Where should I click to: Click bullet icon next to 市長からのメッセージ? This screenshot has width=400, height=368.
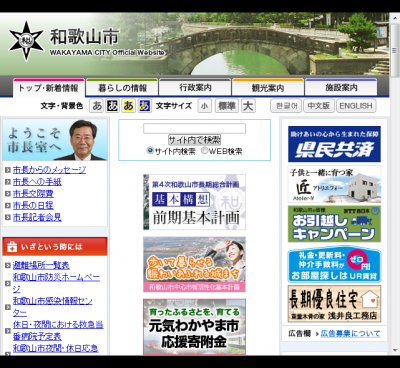pos(8,170)
